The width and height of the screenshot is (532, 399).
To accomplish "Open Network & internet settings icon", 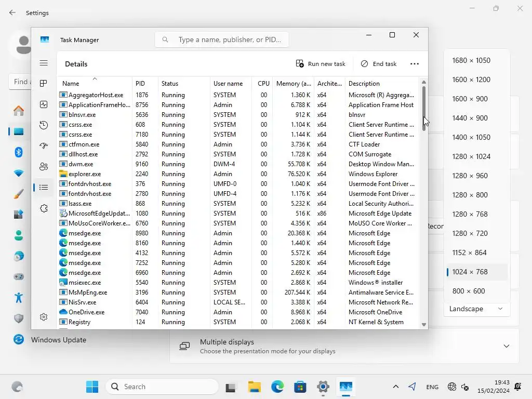I will click(x=19, y=173).
